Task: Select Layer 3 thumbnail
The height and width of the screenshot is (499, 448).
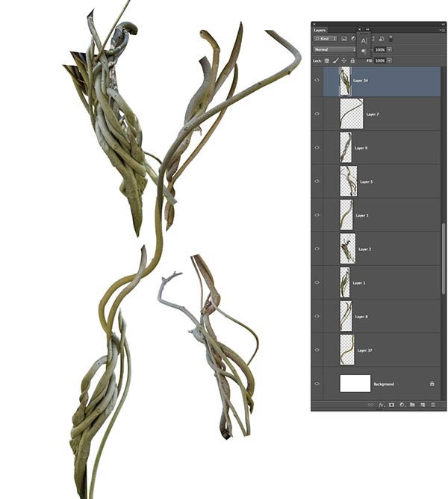Action: click(346, 215)
